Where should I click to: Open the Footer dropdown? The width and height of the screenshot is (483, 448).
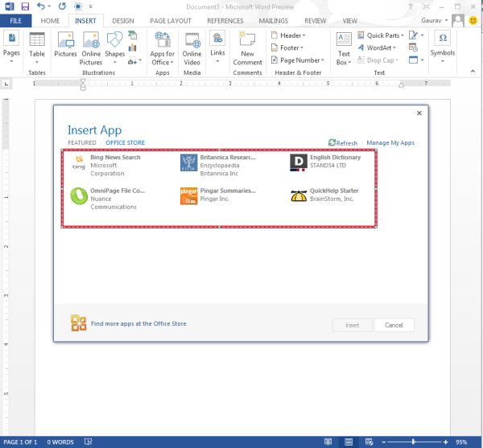pyautogui.click(x=287, y=47)
